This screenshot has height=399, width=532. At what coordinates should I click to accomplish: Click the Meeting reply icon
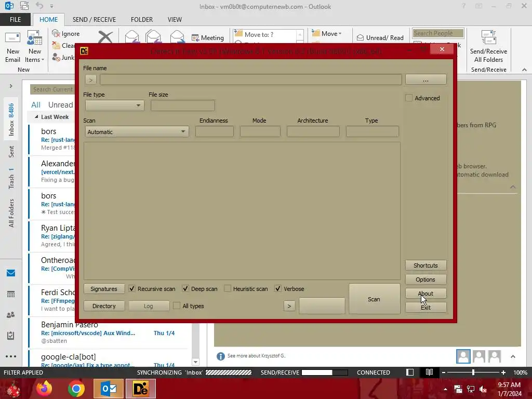click(x=208, y=37)
